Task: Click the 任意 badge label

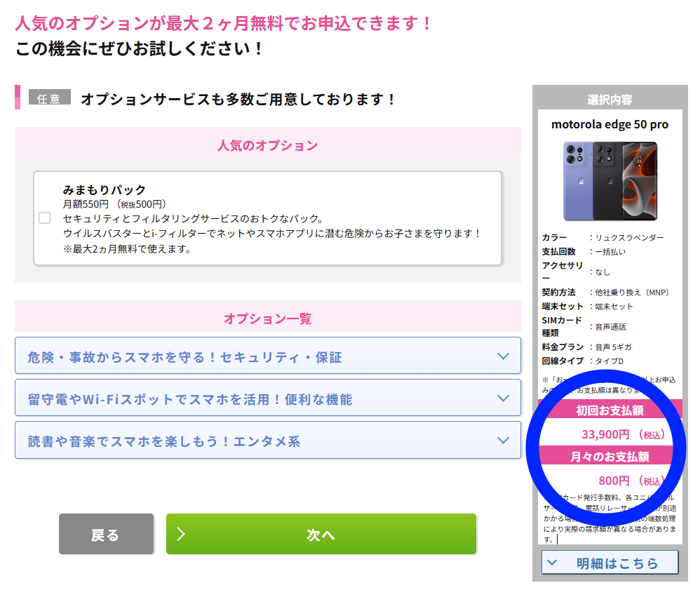Action: (x=49, y=98)
